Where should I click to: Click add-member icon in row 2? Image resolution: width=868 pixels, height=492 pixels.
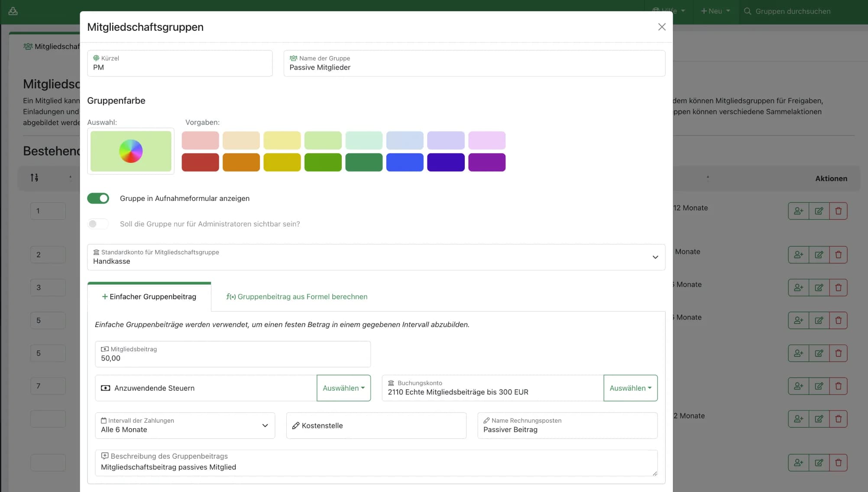point(798,255)
